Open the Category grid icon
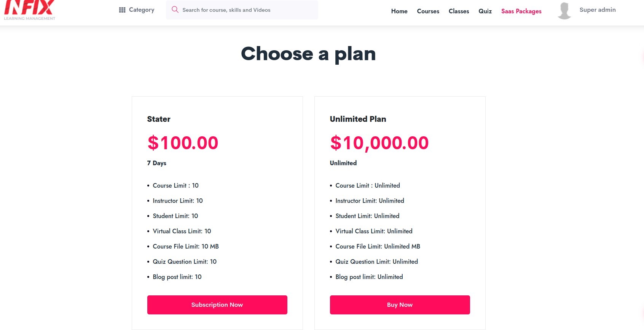 (x=122, y=10)
